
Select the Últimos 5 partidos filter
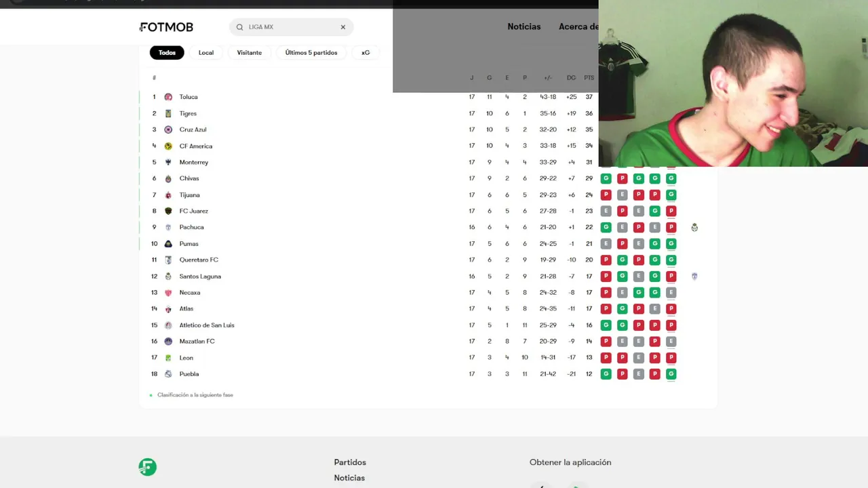(311, 52)
